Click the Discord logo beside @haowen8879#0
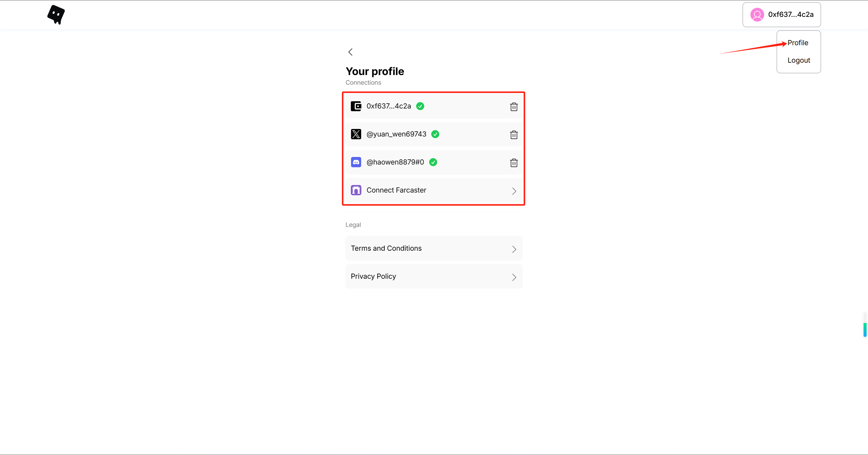The width and height of the screenshot is (868, 455). point(356,162)
